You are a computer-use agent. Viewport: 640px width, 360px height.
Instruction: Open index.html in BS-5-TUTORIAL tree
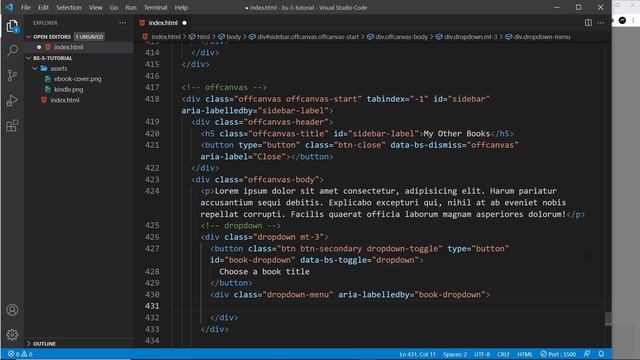point(65,100)
